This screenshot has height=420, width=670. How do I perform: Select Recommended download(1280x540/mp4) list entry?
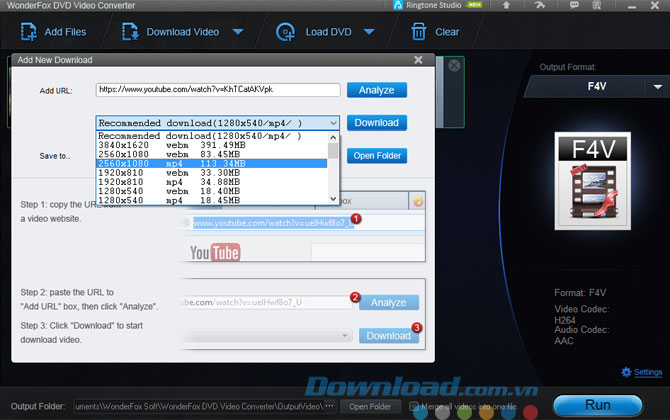(212, 136)
